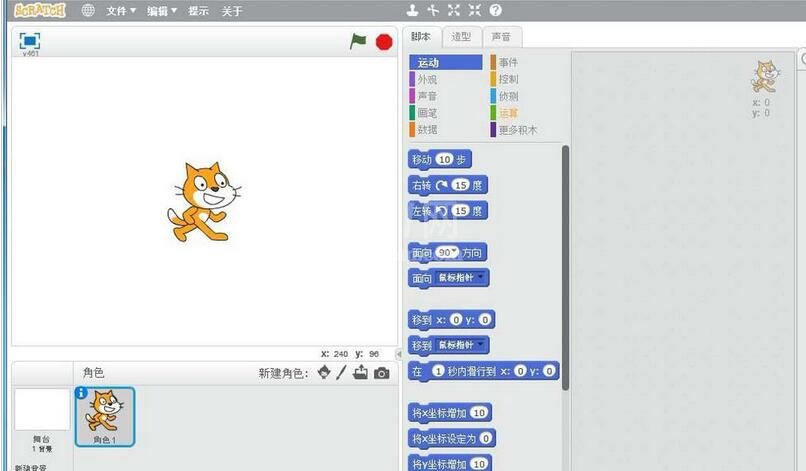Click the cat sprite on stage
Image resolution: width=806 pixels, height=471 pixels.
pyautogui.click(x=204, y=202)
